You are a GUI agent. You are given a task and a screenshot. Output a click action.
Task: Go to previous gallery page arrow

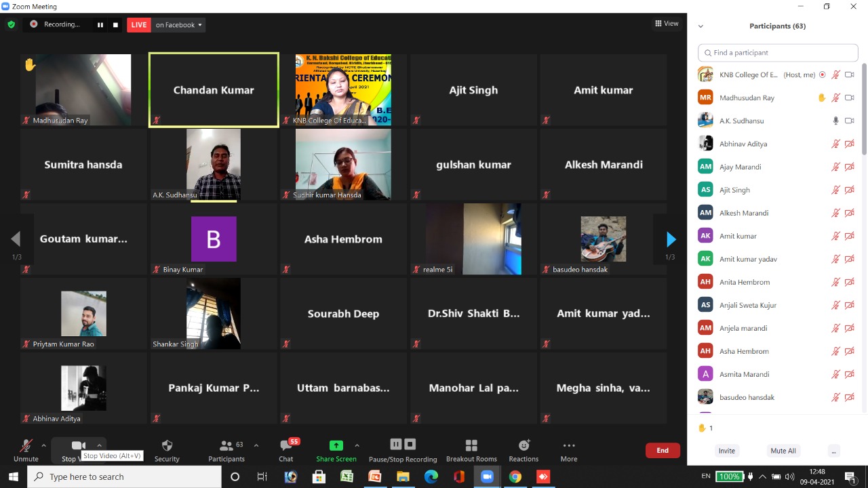[16, 239]
